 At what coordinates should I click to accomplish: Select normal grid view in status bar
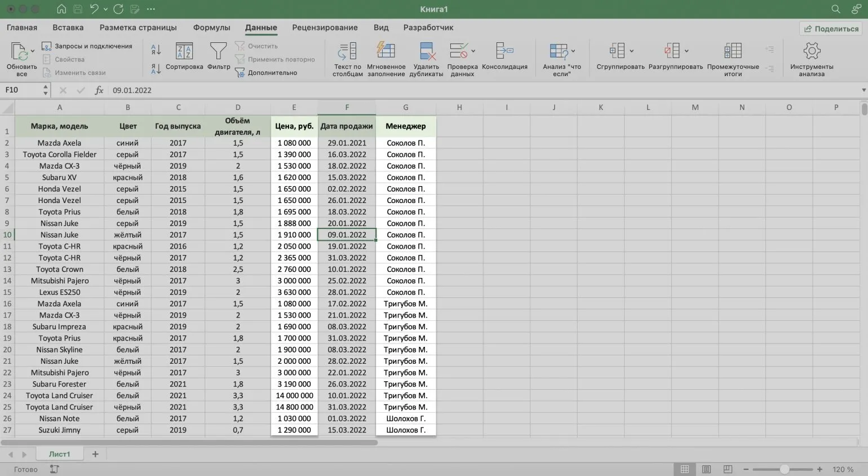click(x=685, y=469)
